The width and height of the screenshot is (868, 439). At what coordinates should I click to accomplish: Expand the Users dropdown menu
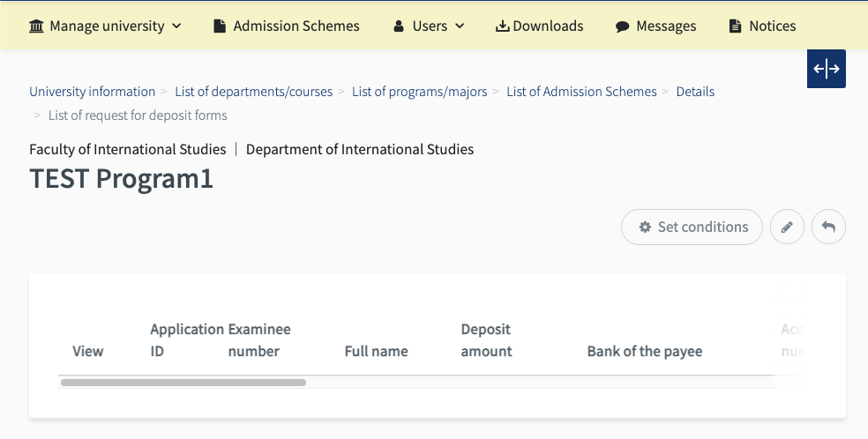click(x=429, y=26)
